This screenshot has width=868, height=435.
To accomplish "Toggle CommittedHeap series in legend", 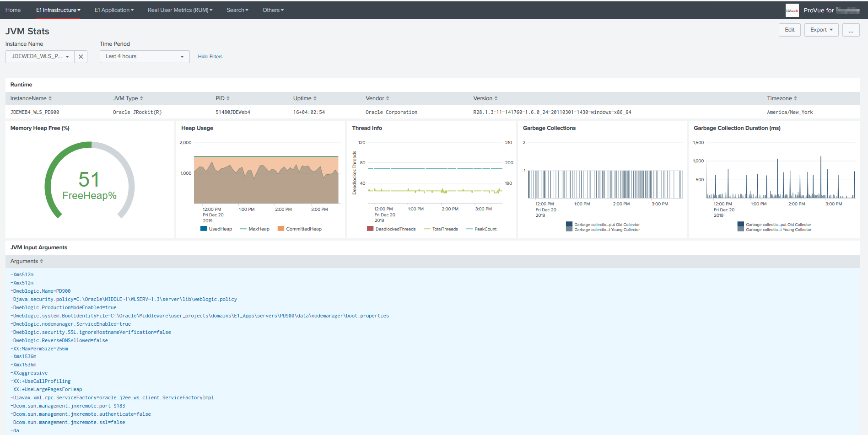I will coord(300,229).
